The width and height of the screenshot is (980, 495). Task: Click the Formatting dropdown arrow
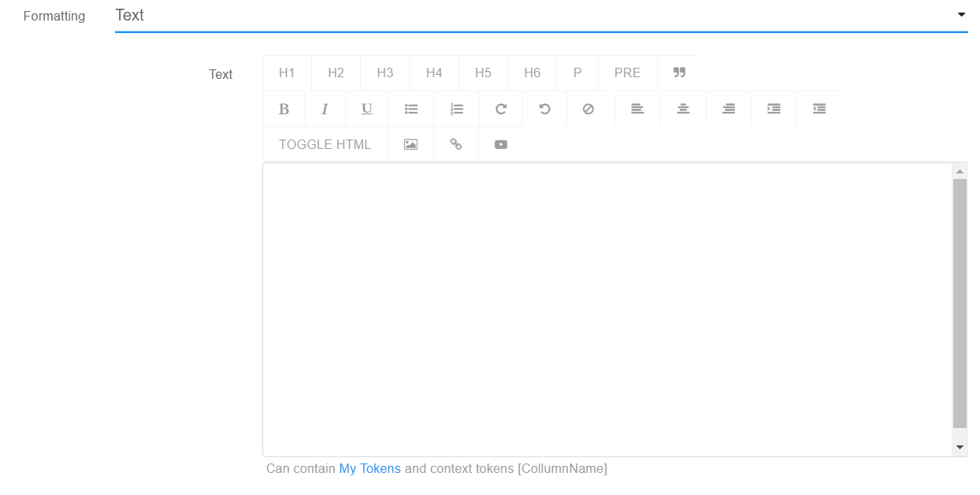pos(961,15)
